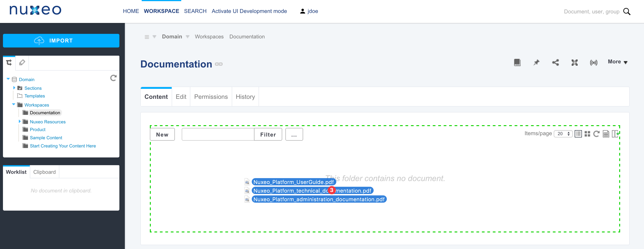Click the spreadsheet export icon
Viewport: 644px width, 249px height.
pos(606,134)
